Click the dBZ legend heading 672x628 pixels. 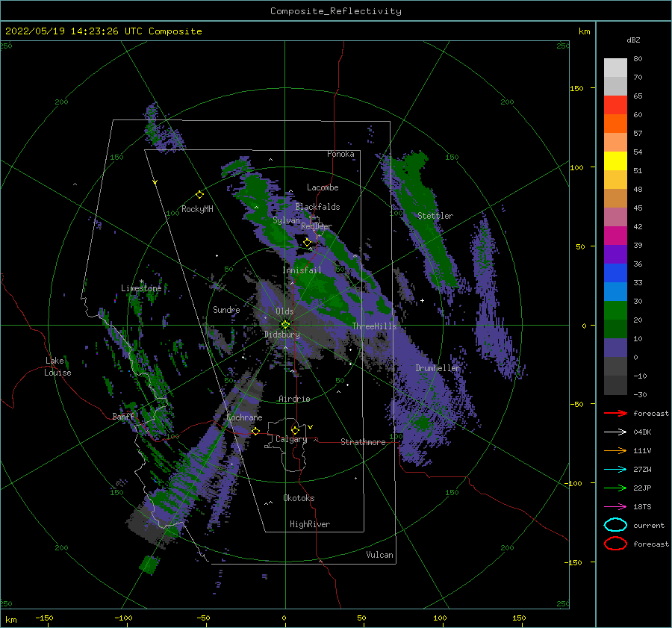click(x=633, y=40)
